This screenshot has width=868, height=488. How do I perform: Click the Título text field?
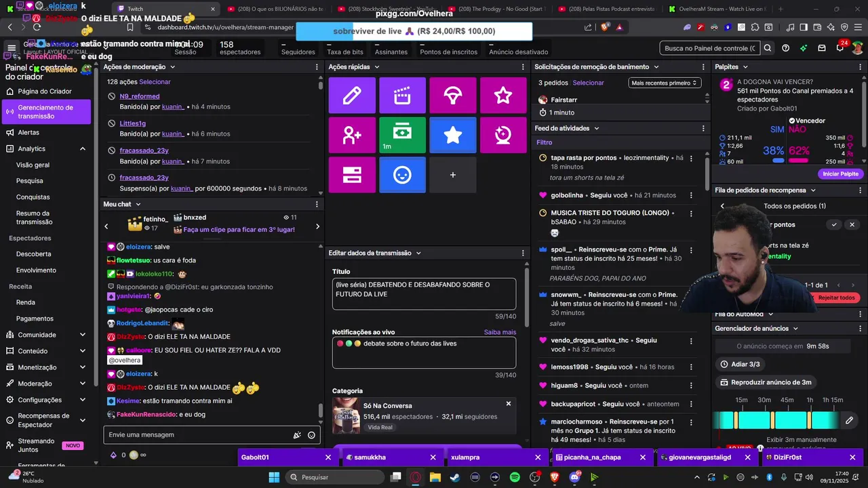(424, 293)
